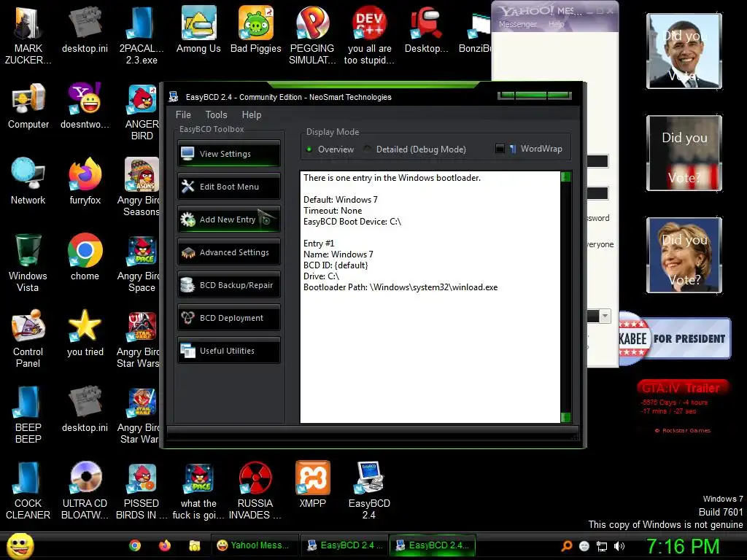Select the Among Us desktop icon
This screenshot has height=560, width=747.
click(x=198, y=29)
